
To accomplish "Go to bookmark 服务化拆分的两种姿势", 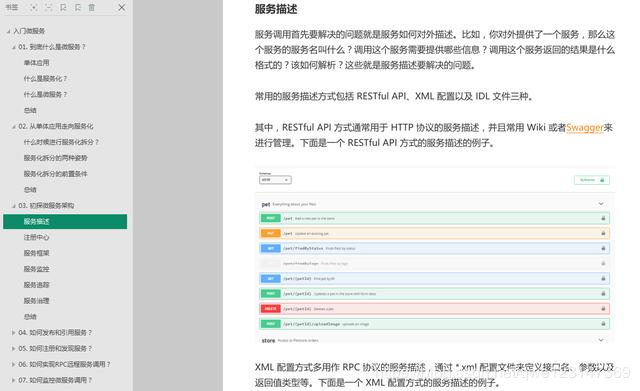I will [x=56, y=158].
